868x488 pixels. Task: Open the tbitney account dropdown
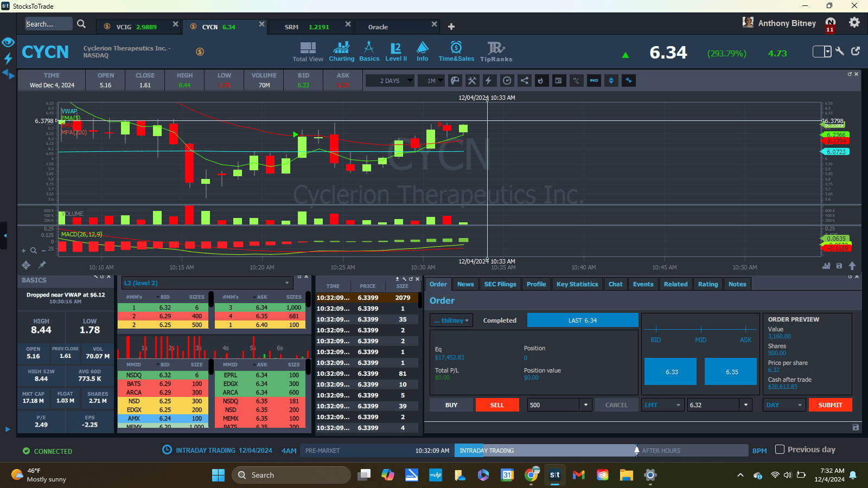click(451, 320)
